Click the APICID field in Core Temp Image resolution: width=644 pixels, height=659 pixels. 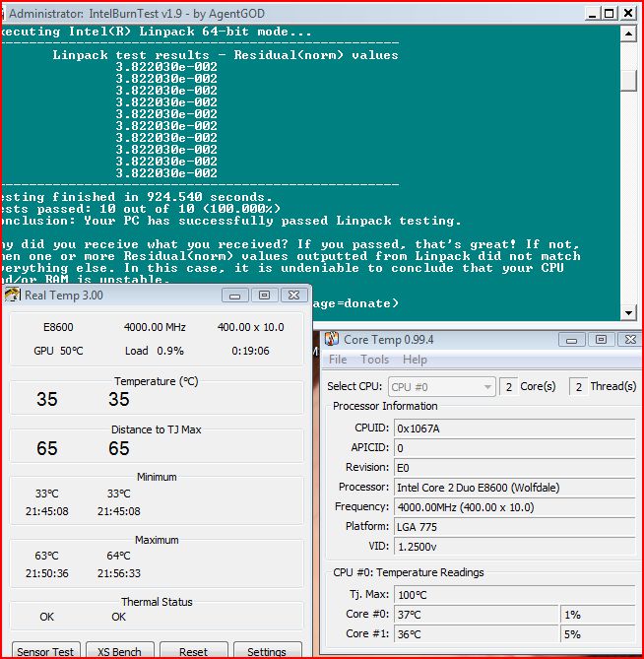[514, 448]
